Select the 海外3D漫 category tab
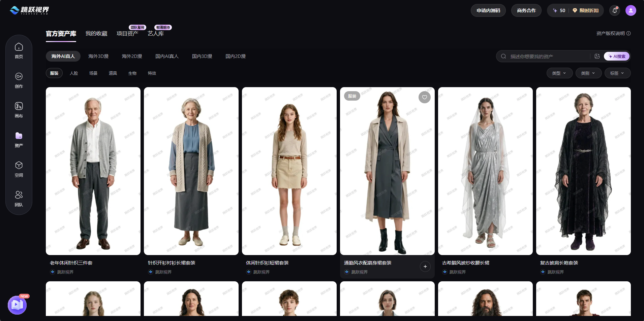This screenshot has height=321, width=644. [x=98, y=56]
